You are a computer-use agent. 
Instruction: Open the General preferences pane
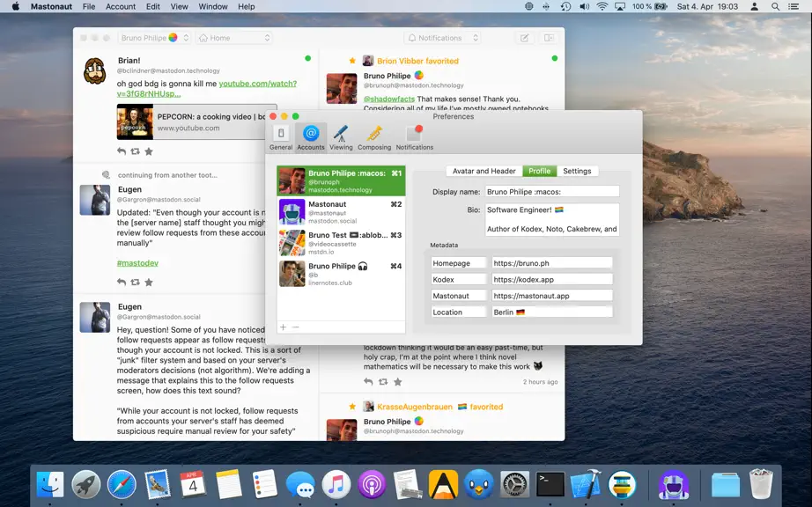(x=281, y=137)
